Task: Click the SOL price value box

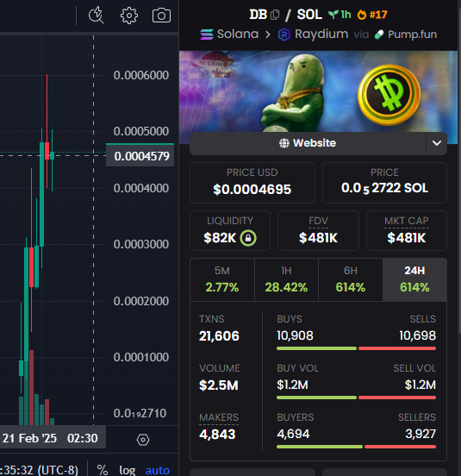Action: coord(384,183)
